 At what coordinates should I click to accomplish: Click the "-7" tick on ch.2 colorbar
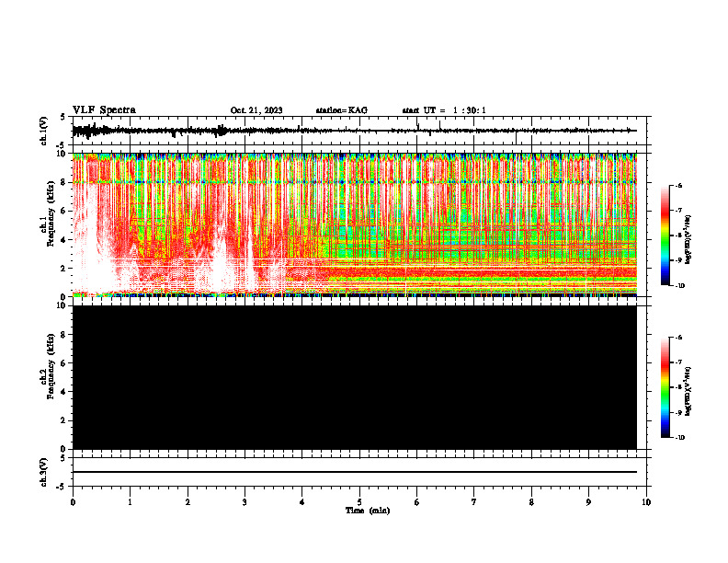(678, 362)
